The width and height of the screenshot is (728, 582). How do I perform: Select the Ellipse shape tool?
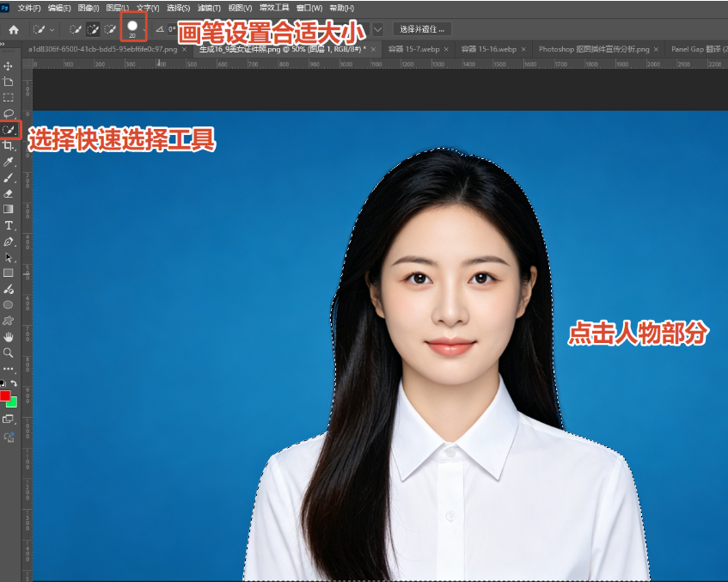(x=9, y=305)
